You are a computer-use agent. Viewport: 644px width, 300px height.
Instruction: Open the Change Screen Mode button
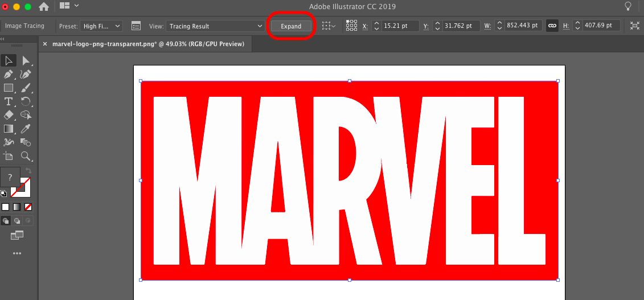[x=17, y=235]
